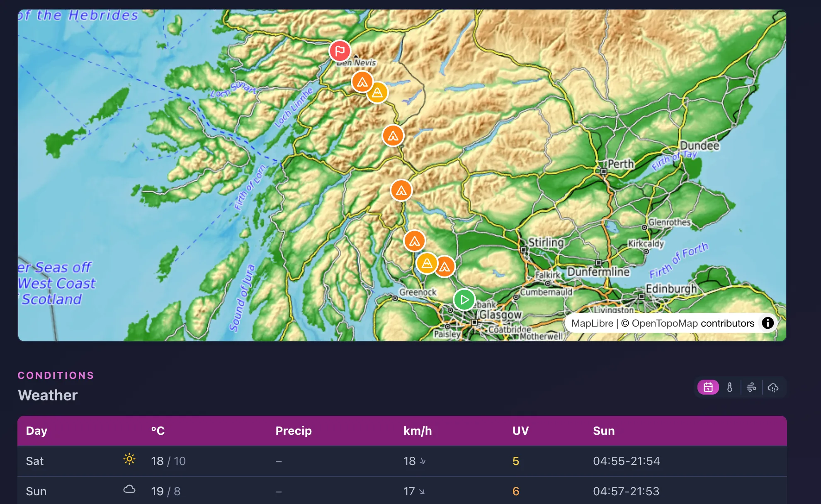
Task: Open the MapLibre attribution link
Action: 592,323
